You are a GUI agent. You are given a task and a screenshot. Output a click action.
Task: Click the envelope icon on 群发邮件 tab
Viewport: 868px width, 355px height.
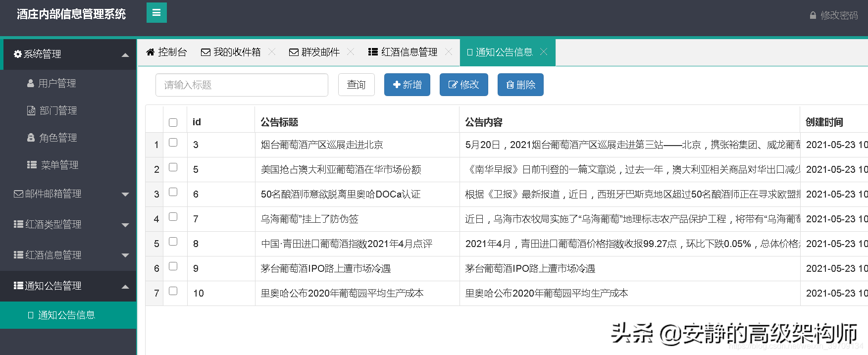pyautogui.click(x=294, y=52)
